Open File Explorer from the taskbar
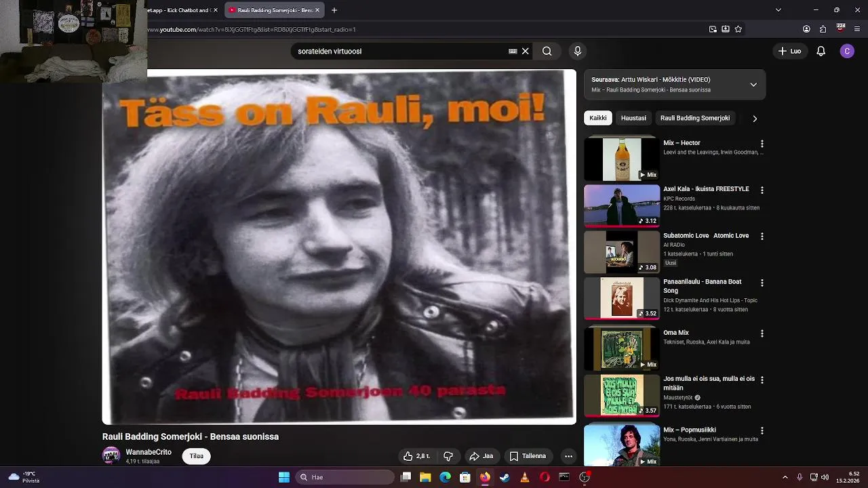Image resolution: width=868 pixels, height=488 pixels. (425, 477)
